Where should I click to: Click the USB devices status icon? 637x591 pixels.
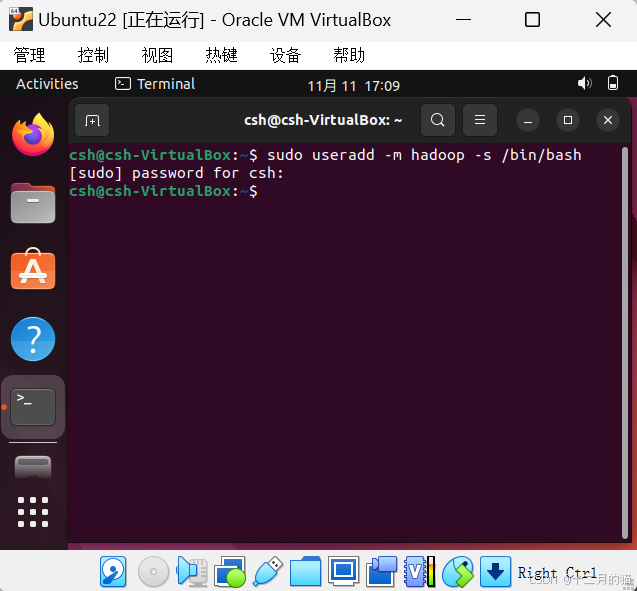coord(268,572)
